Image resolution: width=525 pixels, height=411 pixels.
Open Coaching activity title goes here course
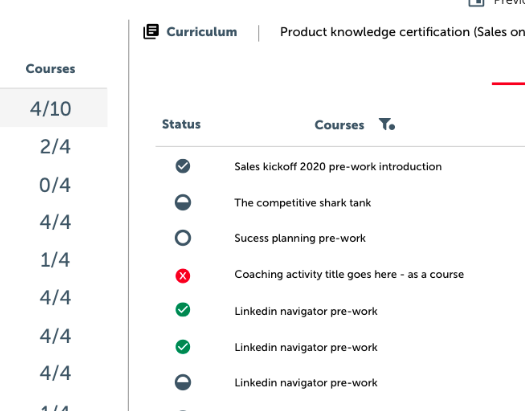click(x=349, y=274)
